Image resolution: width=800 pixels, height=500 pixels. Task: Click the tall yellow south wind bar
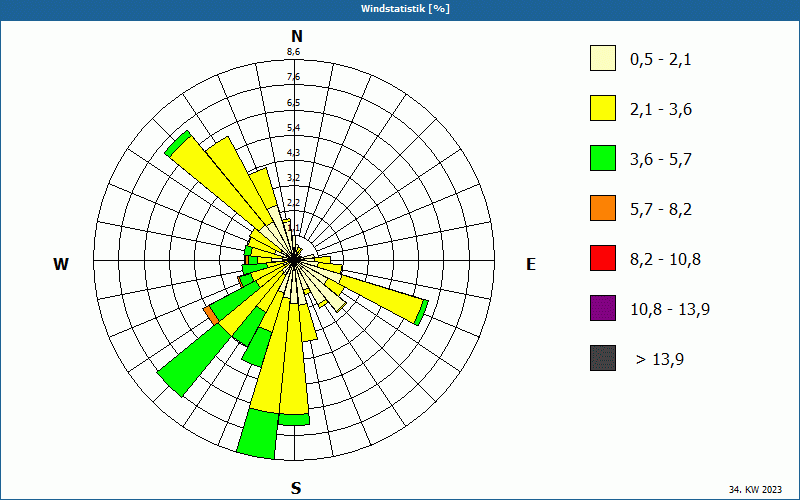point(293,357)
